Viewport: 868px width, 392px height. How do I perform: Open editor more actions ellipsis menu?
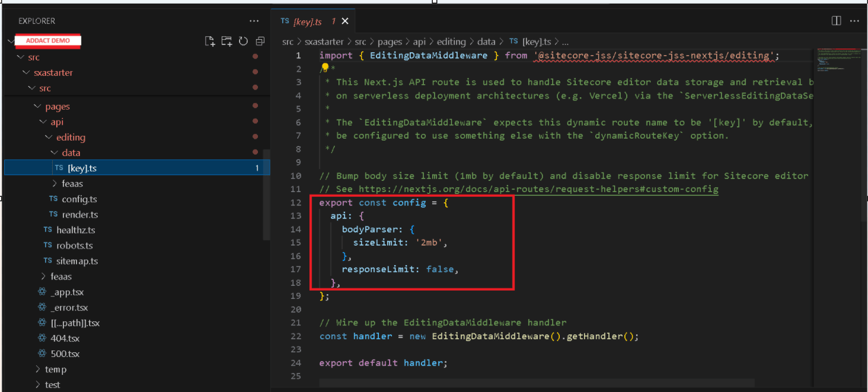[x=854, y=21]
